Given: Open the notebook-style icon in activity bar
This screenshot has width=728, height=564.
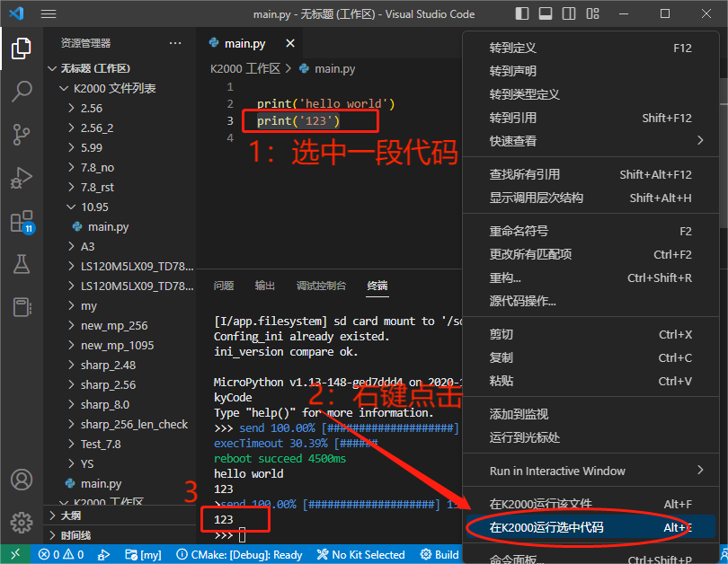Looking at the screenshot, I should [22, 306].
